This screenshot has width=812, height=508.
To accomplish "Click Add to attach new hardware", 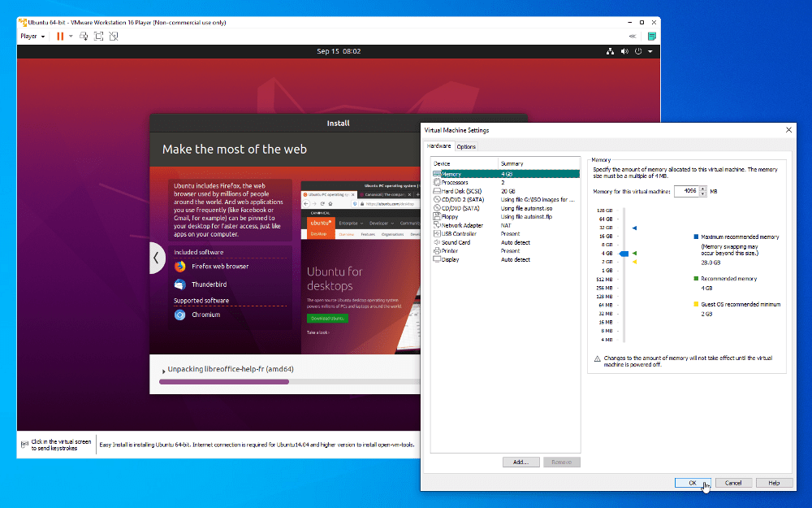I will coord(520,462).
